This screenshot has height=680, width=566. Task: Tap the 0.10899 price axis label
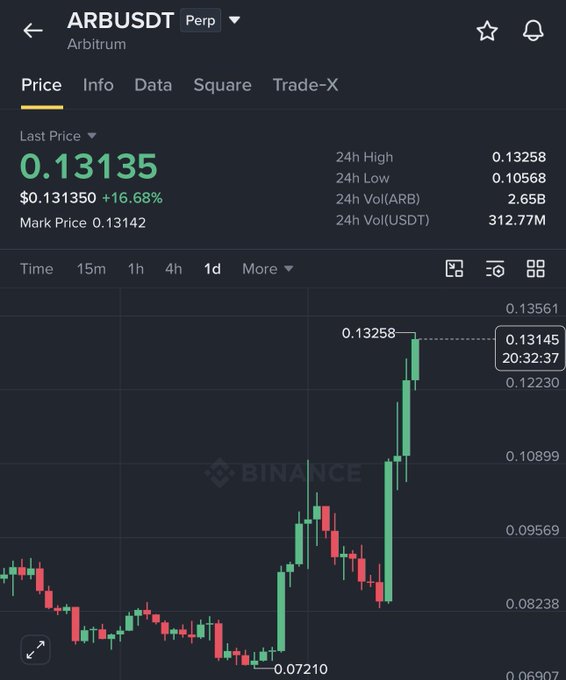(532, 456)
